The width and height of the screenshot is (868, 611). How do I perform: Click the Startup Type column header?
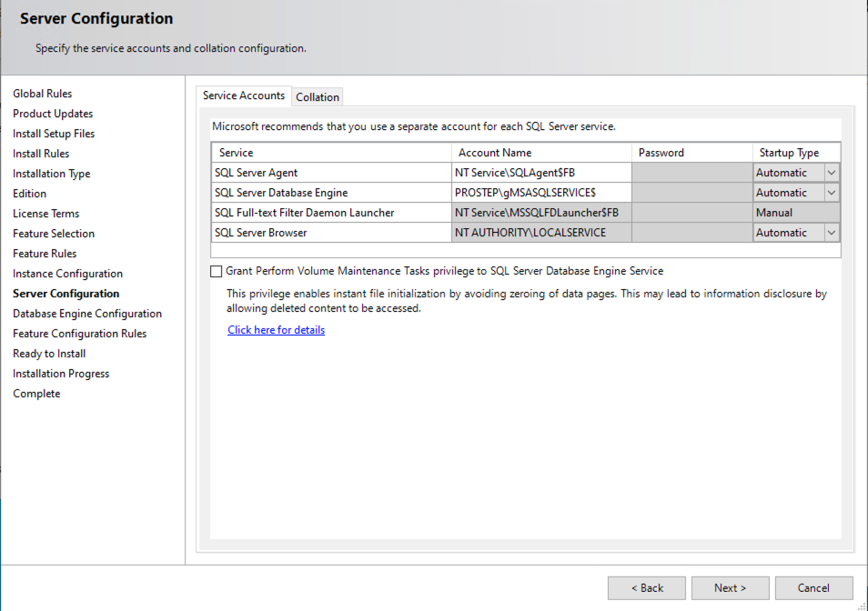(796, 153)
